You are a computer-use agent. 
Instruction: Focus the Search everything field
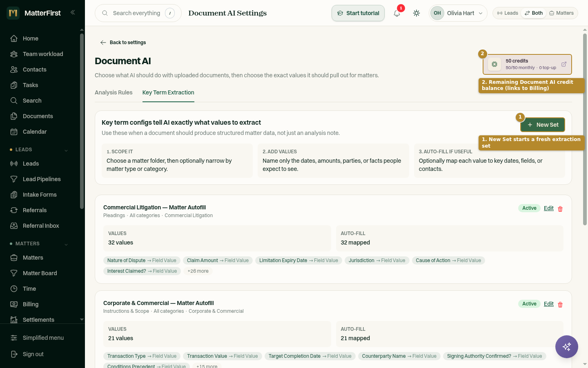pos(138,13)
